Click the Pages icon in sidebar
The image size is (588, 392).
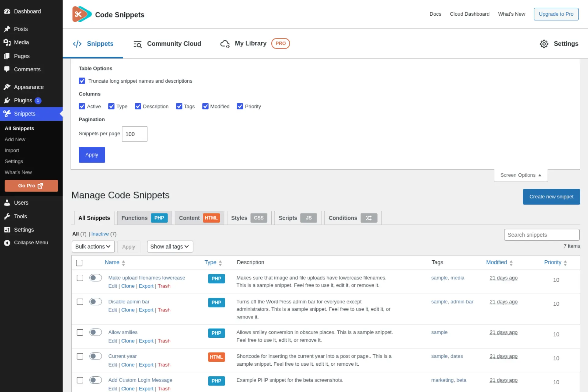pyautogui.click(x=7, y=56)
